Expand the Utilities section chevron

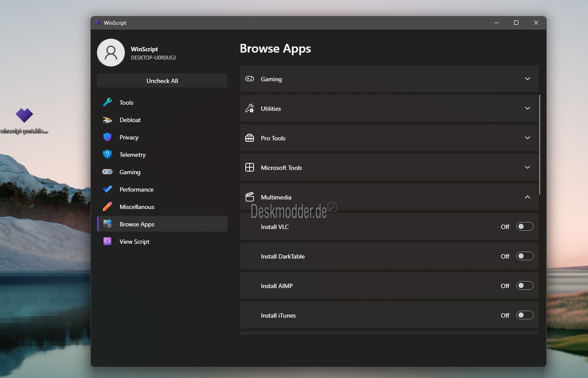coord(527,108)
